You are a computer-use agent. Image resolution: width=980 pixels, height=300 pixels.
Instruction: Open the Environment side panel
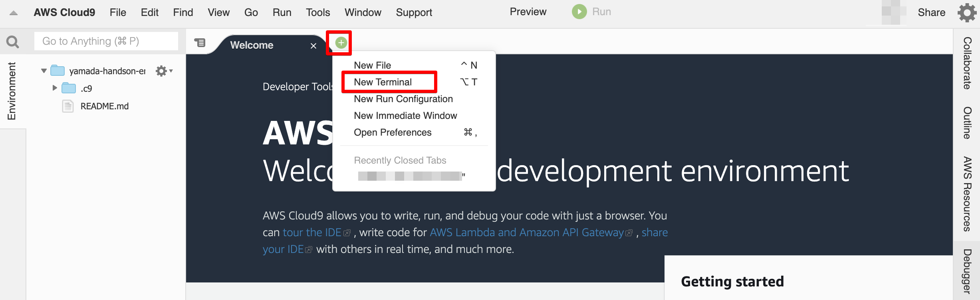click(12, 91)
